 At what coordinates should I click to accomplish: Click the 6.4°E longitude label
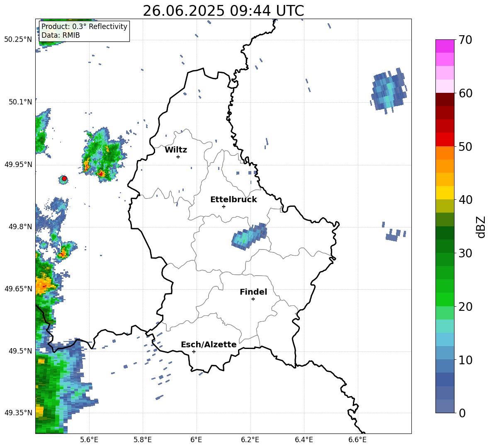tap(304, 440)
